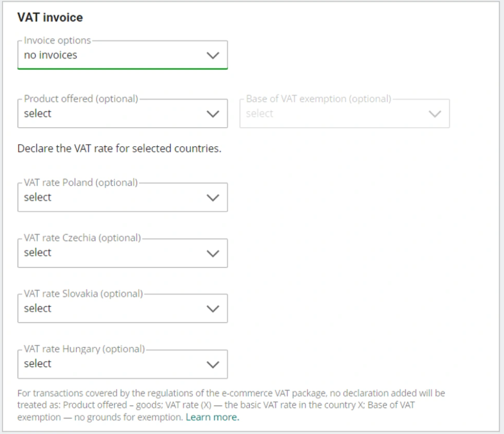The height and width of the screenshot is (434, 504).
Task: Click the VAT rate Slovakia chevron arrow
Action: pos(213,308)
